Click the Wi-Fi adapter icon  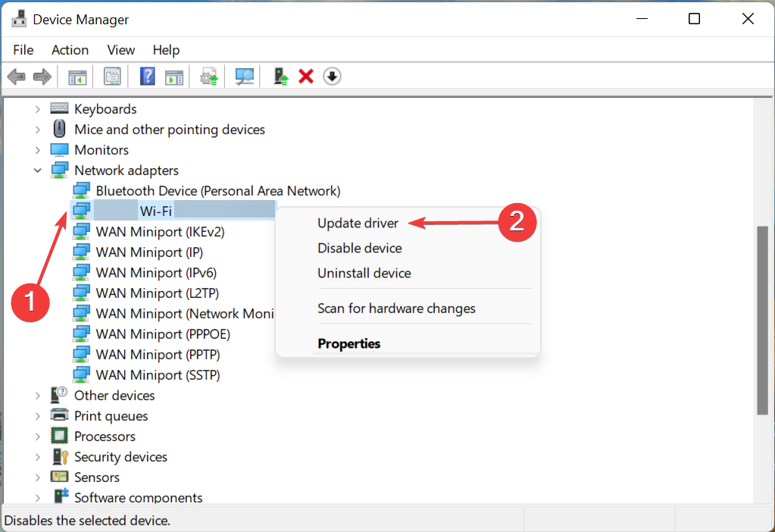click(x=81, y=211)
